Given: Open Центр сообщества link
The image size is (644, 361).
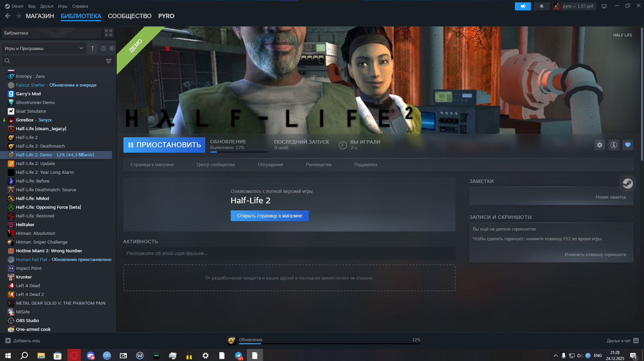Looking at the screenshot, I should [x=216, y=165].
